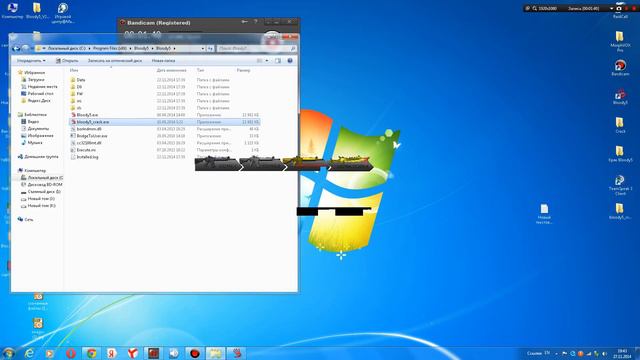The width and height of the screenshot is (640, 360).
Task: Expand the hidden tray icons arrow
Action: pyautogui.click(x=556, y=353)
